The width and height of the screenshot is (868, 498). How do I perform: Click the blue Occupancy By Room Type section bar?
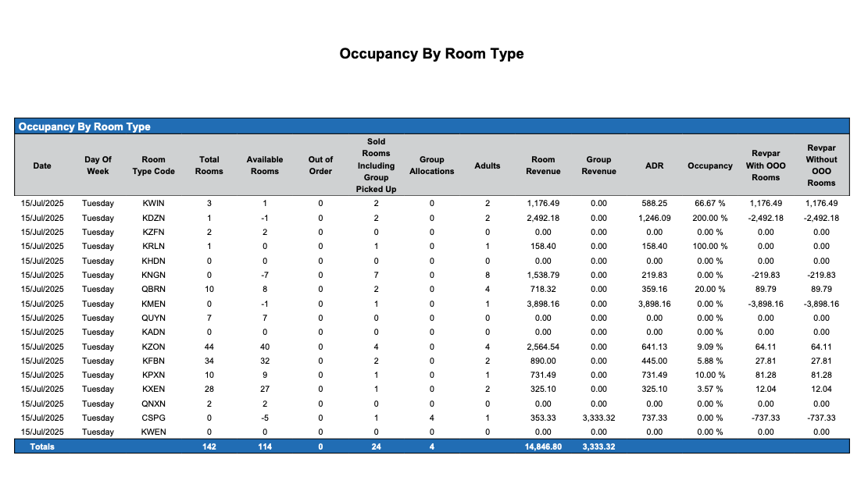(x=431, y=126)
